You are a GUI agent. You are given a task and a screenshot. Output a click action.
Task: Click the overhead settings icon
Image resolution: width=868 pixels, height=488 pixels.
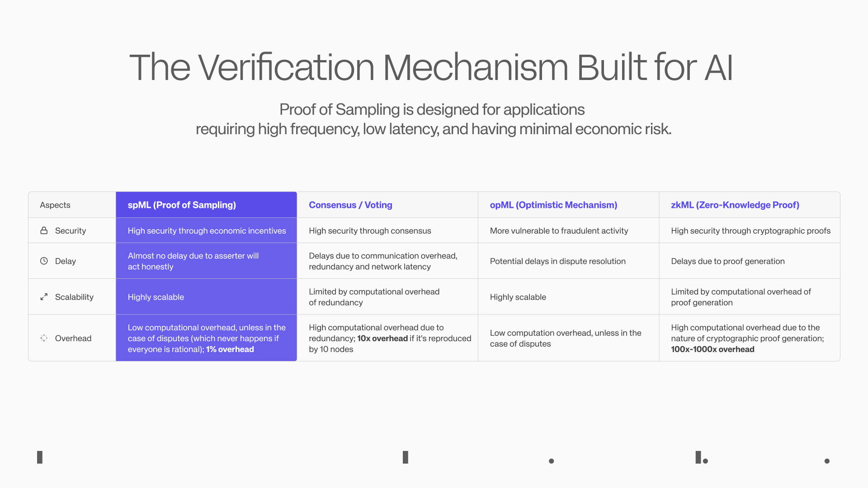(x=45, y=338)
